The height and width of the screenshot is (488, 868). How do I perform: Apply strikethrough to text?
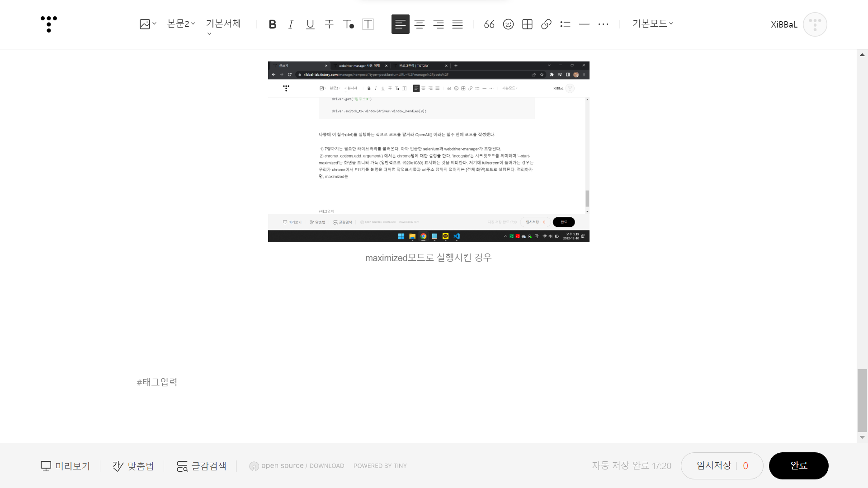329,24
